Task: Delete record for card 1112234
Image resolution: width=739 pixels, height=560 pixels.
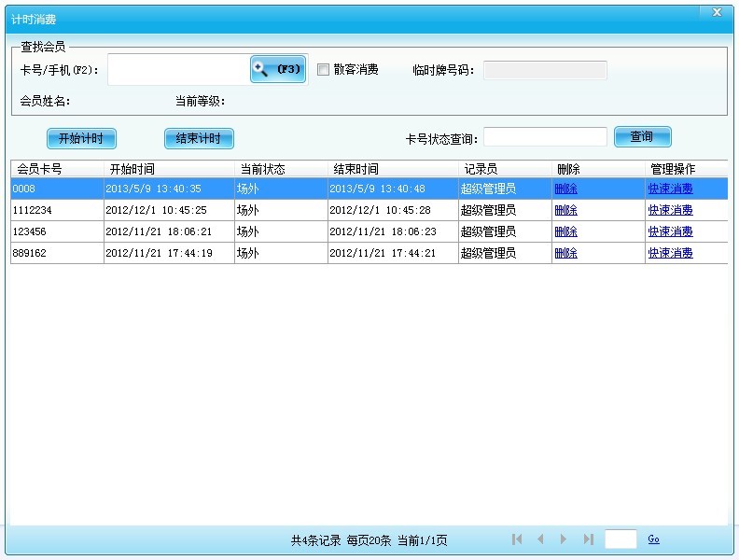Action: point(565,210)
